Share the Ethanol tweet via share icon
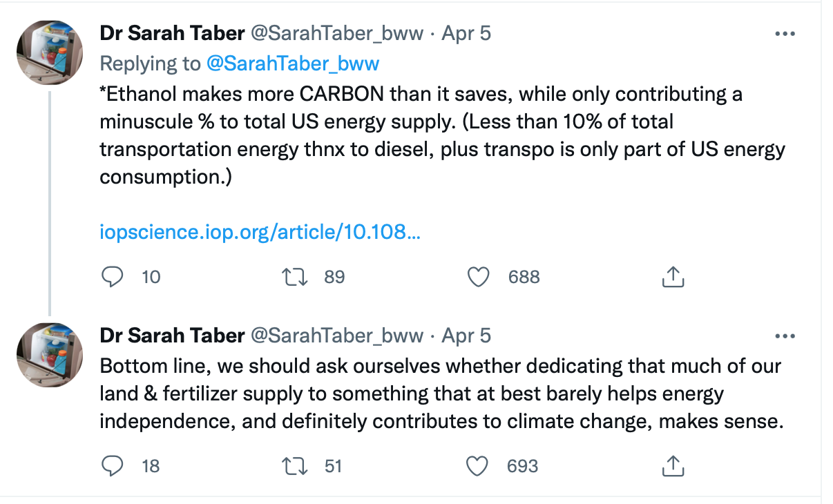This screenshot has width=833, height=504. (672, 277)
